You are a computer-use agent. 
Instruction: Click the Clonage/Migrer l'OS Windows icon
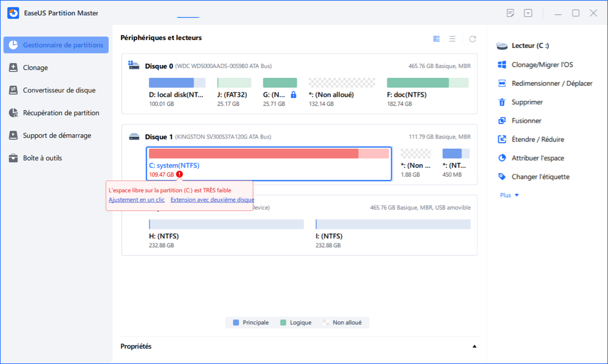(502, 64)
